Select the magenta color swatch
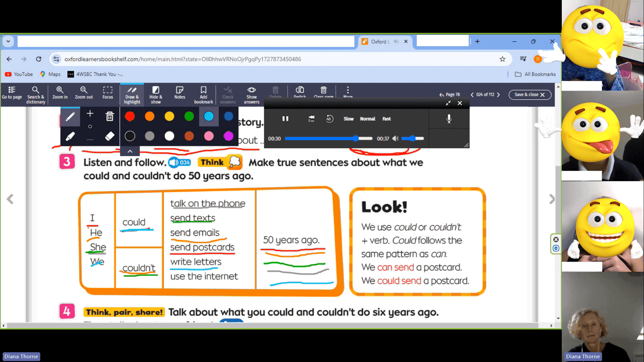Viewport: 644px width, 362px height. (x=229, y=136)
